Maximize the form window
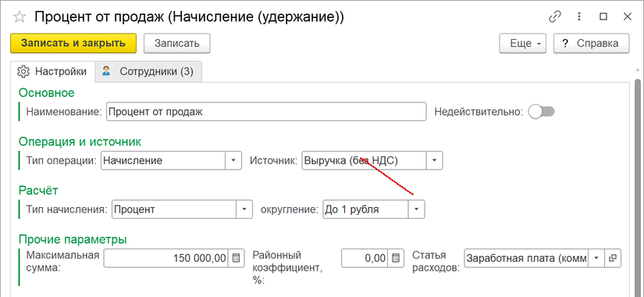The width and height of the screenshot is (644, 297). [603, 16]
